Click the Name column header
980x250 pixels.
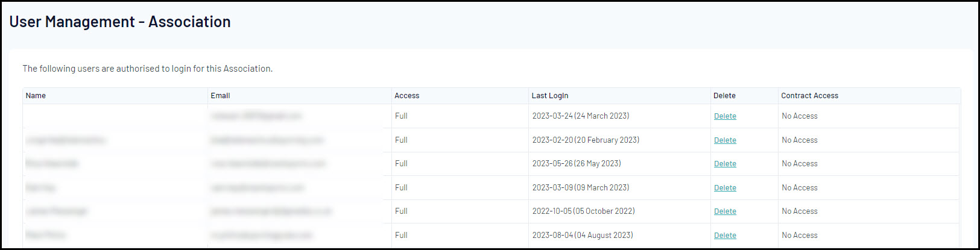36,96
